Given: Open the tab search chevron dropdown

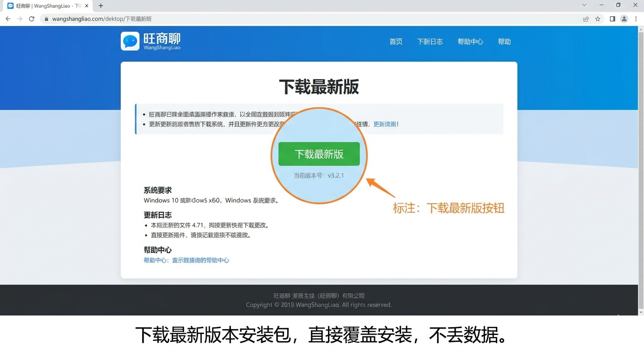Looking at the screenshot, I should (585, 5).
